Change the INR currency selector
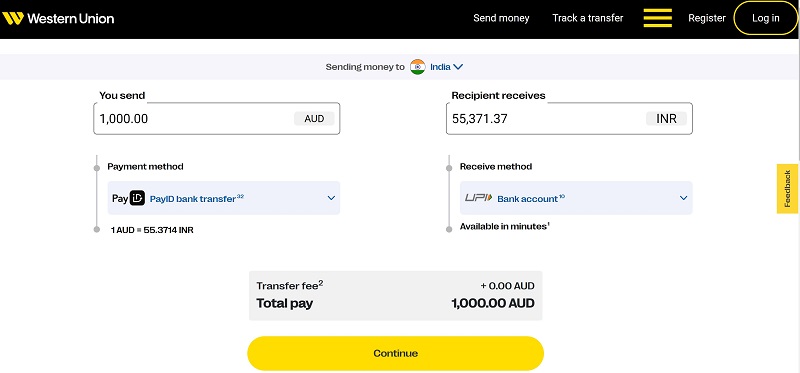800x373 pixels. pyautogui.click(x=666, y=119)
